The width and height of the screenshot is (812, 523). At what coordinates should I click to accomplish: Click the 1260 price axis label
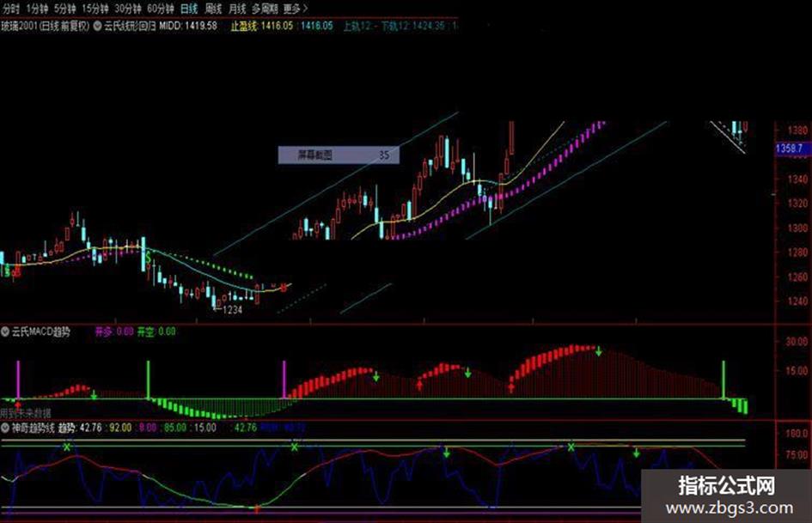click(x=797, y=277)
